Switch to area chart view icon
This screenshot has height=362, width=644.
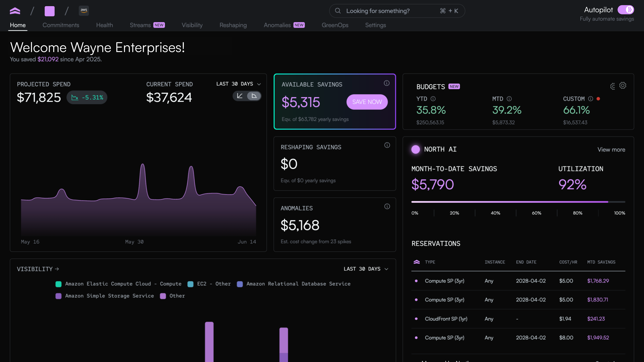pos(254,96)
